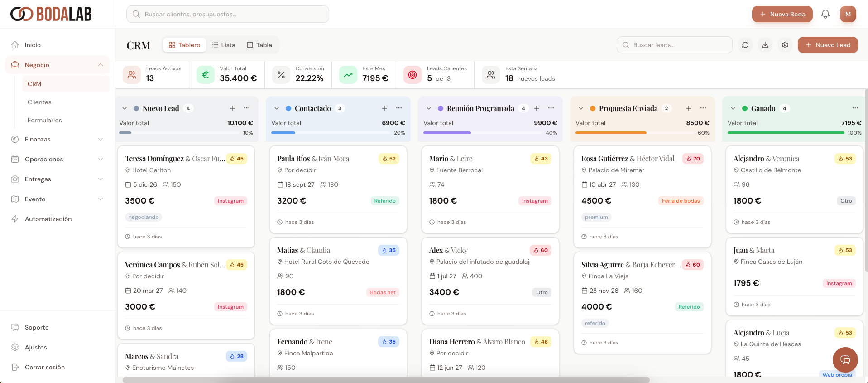The width and height of the screenshot is (868, 383).
Task: Click the Nueva Boda button
Action: tap(782, 14)
